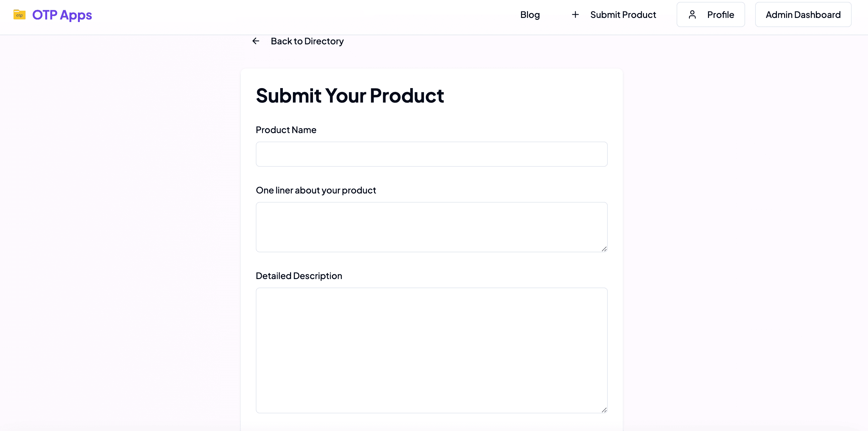The image size is (868, 431).
Task: Click the One liner about your product label
Action: pos(316,190)
